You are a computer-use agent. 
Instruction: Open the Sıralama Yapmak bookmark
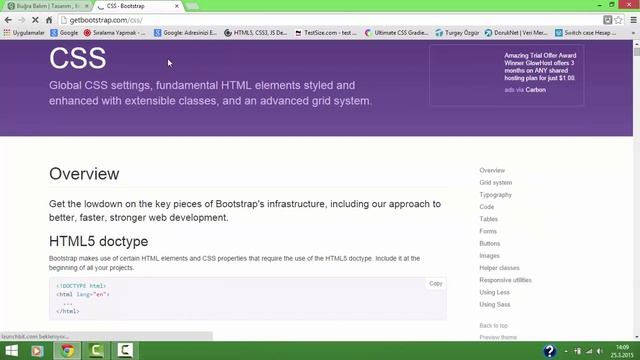(x=114, y=33)
